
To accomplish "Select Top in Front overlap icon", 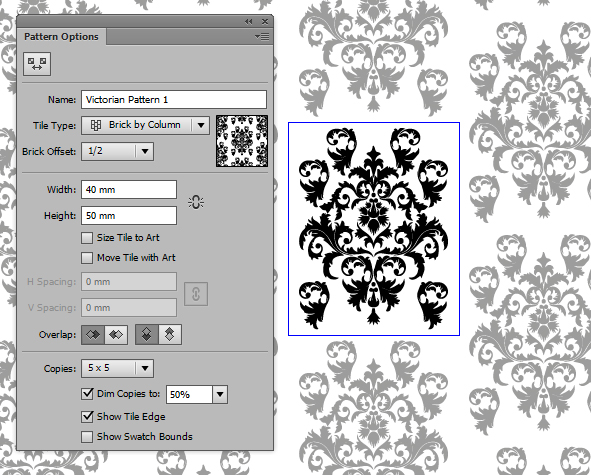I will pyautogui.click(x=147, y=334).
